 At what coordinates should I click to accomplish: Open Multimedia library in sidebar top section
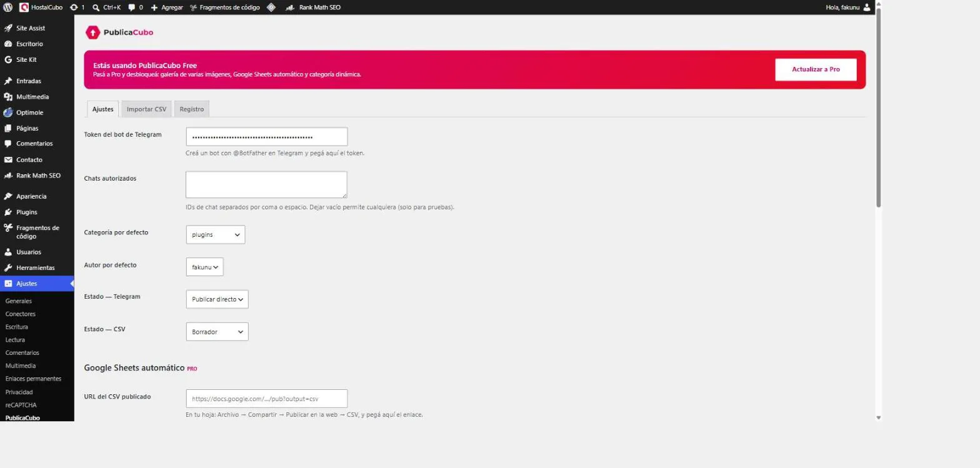(37, 97)
